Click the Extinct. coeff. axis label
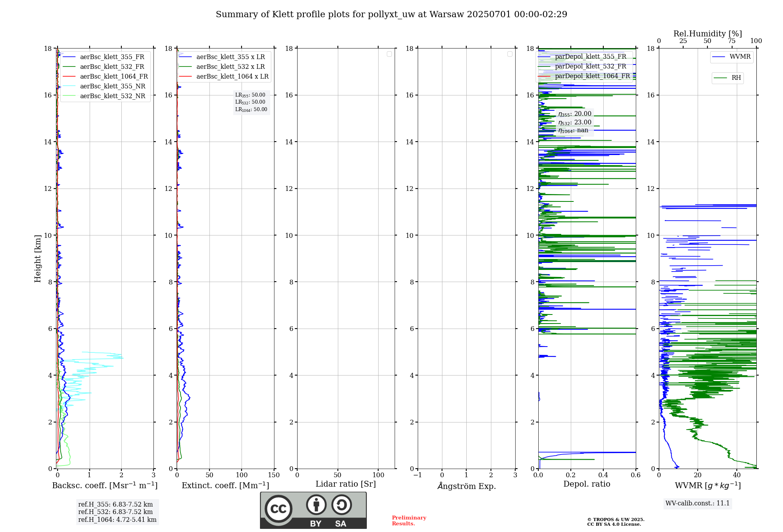The width and height of the screenshot is (783, 532). [x=226, y=485]
